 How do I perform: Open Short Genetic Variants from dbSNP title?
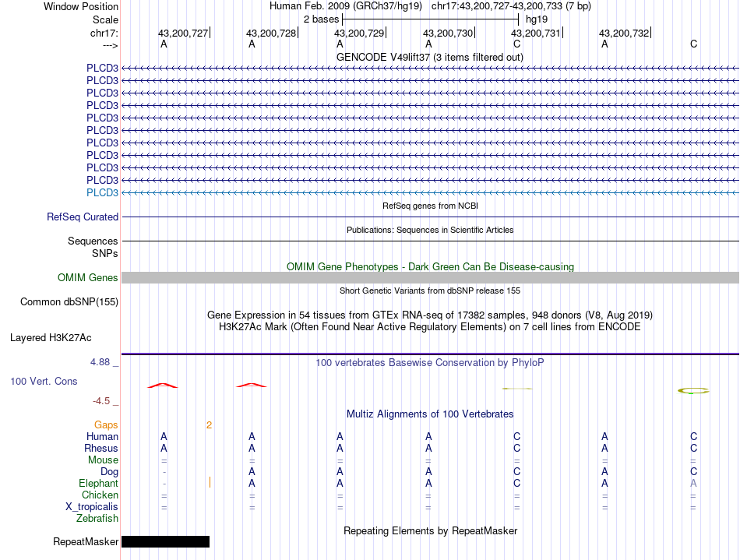tap(430, 291)
